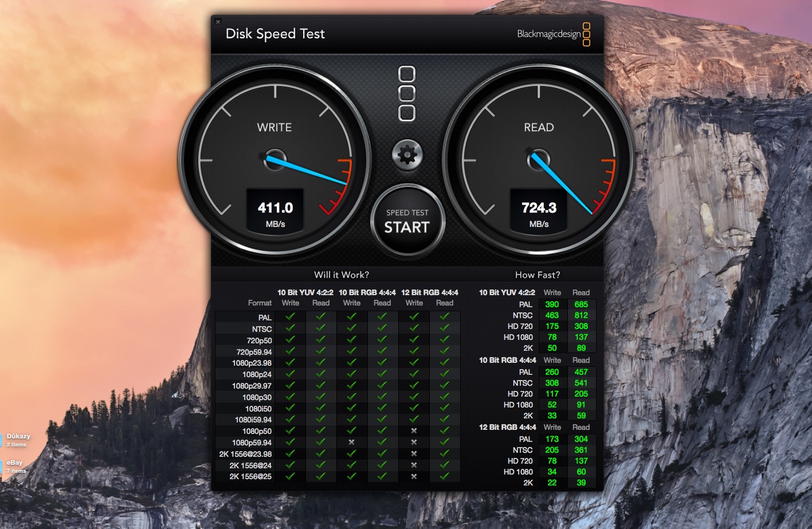Click the three stacked squares between the gauges
The height and width of the screenshot is (529, 812).
(407, 93)
